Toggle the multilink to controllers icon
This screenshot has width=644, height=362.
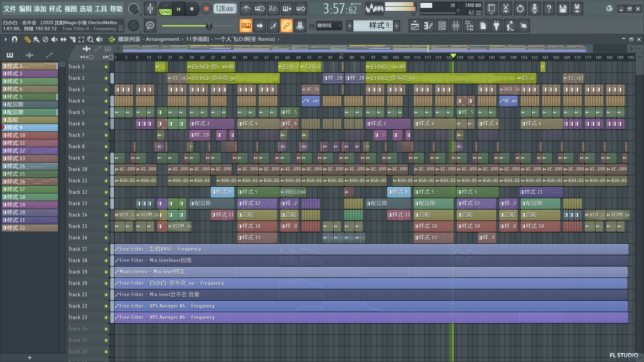click(x=300, y=25)
